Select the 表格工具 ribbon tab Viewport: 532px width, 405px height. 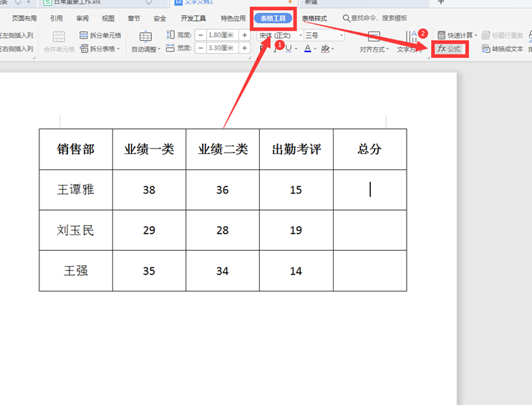[x=273, y=19]
